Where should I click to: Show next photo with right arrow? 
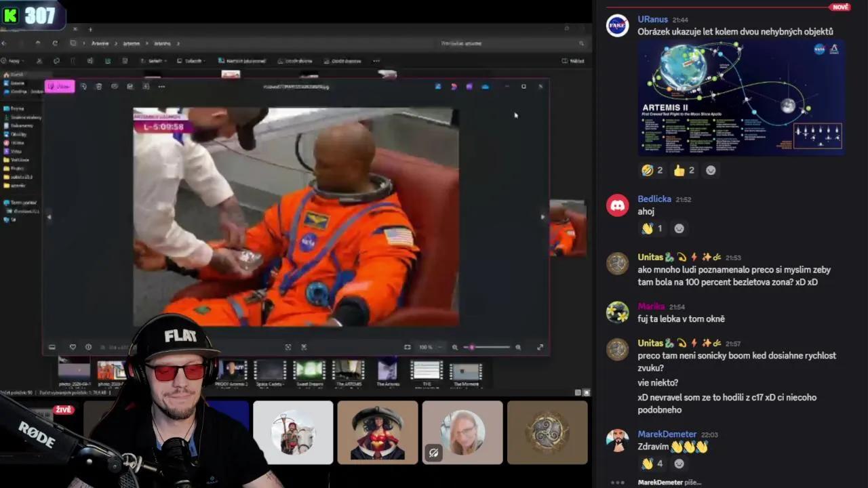pos(542,217)
